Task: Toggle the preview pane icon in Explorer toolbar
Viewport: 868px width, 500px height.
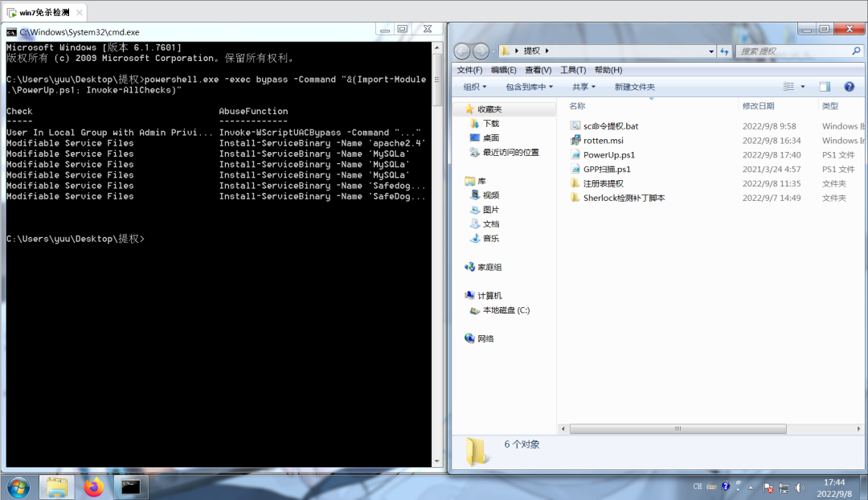Action: tap(824, 86)
